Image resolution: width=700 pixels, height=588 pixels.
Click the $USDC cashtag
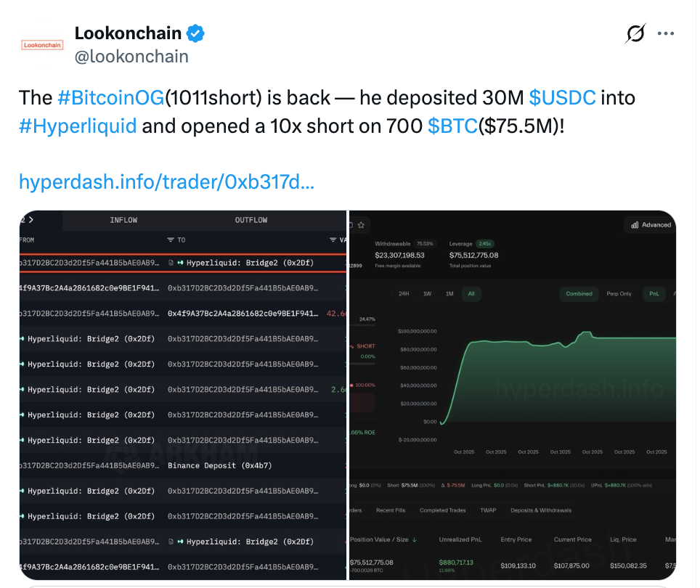(x=563, y=97)
